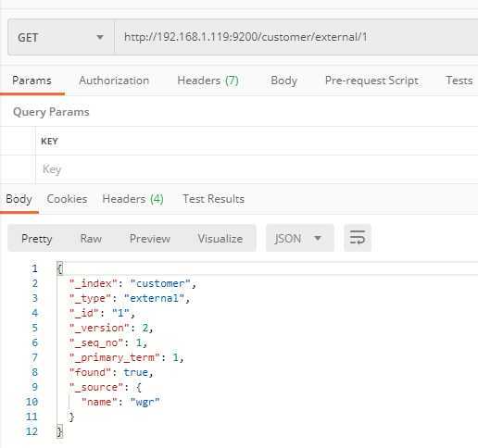Image resolution: width=478 pixels, height=448 pixels.
Task: Click the "_id" key on line 4
Action: point(84,313)
